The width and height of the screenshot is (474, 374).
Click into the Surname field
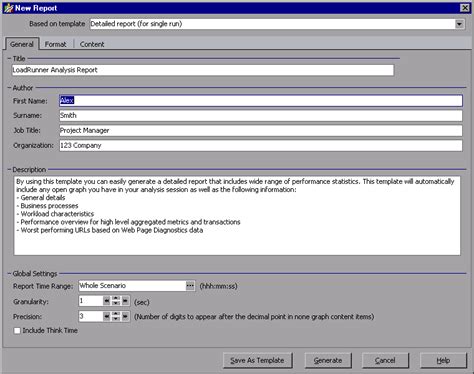click(x=261, y=115)
